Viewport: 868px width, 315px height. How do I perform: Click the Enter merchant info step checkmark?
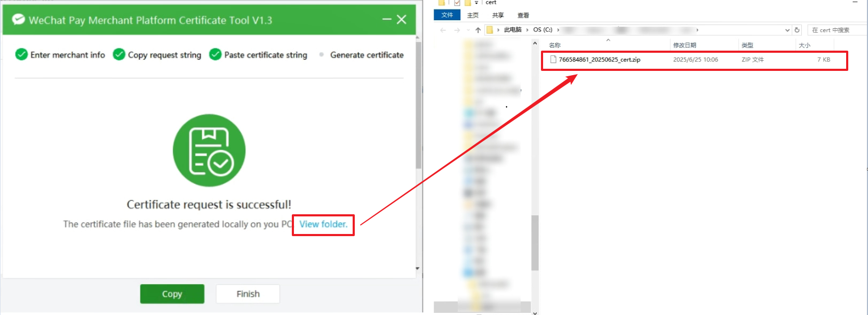click(x=21, y=54)
